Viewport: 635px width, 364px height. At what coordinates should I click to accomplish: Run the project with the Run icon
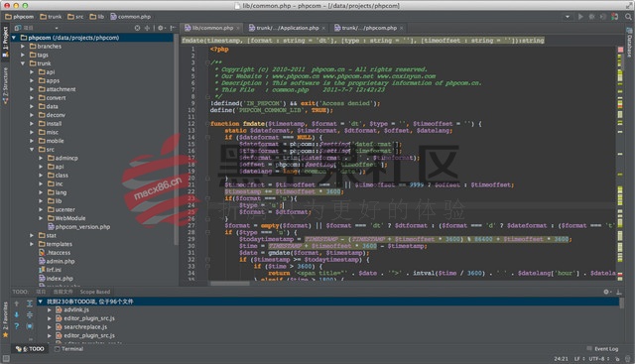pos(580,17)
